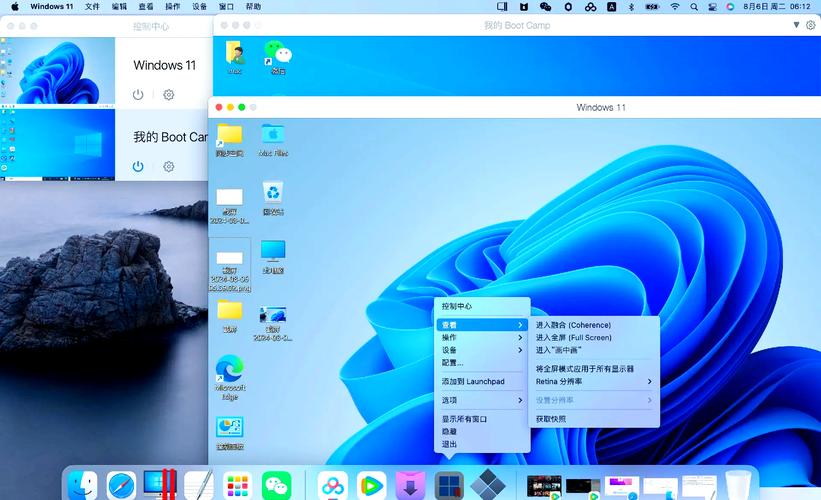
Task: Select the WeChat shortcut in Boot Camp window
Action: (278, 58)
